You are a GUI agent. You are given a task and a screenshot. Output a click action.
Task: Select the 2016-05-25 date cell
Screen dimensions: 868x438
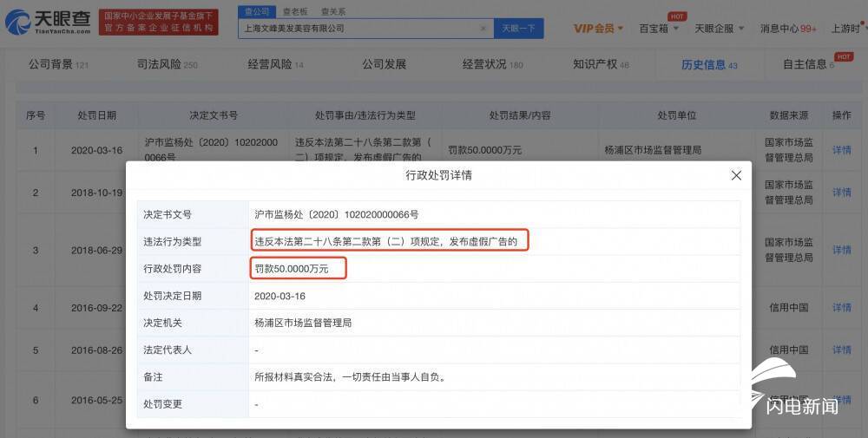click(x=97, y=400)
